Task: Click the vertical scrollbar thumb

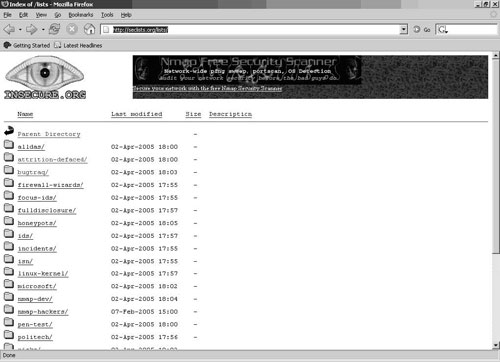Action: 496,157
